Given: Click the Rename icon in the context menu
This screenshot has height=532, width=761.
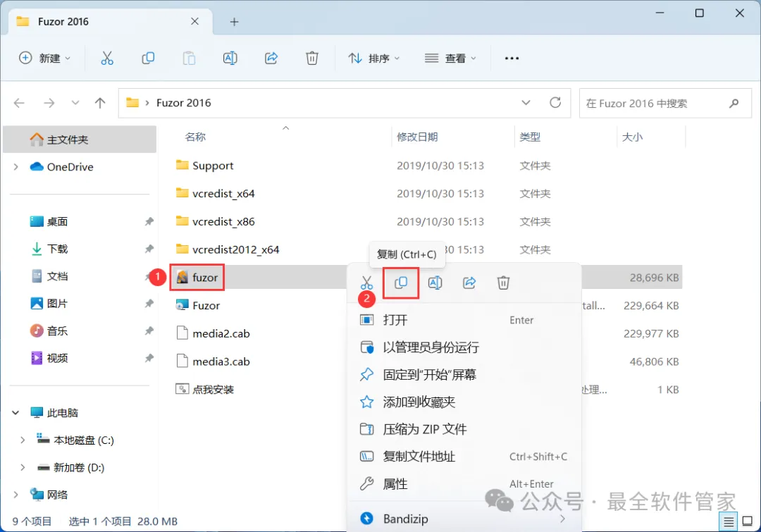Looking at the screenshot, I should tap(435, 283).
